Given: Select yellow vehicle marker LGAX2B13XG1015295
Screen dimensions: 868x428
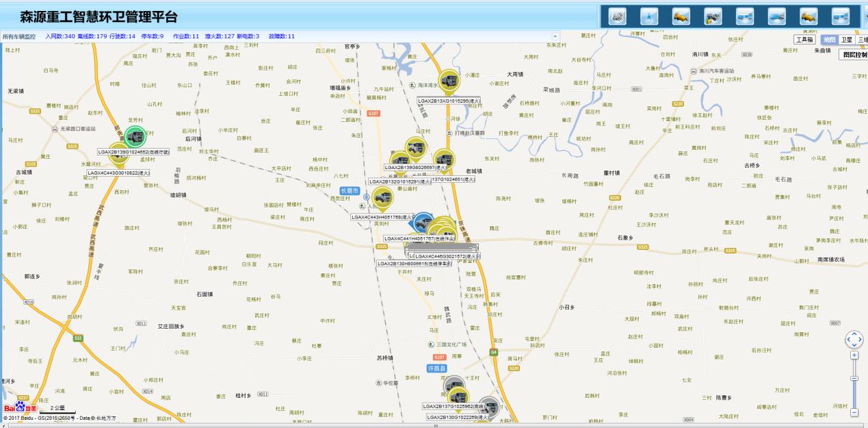Looking at the screenshot, I should (449, 81).
